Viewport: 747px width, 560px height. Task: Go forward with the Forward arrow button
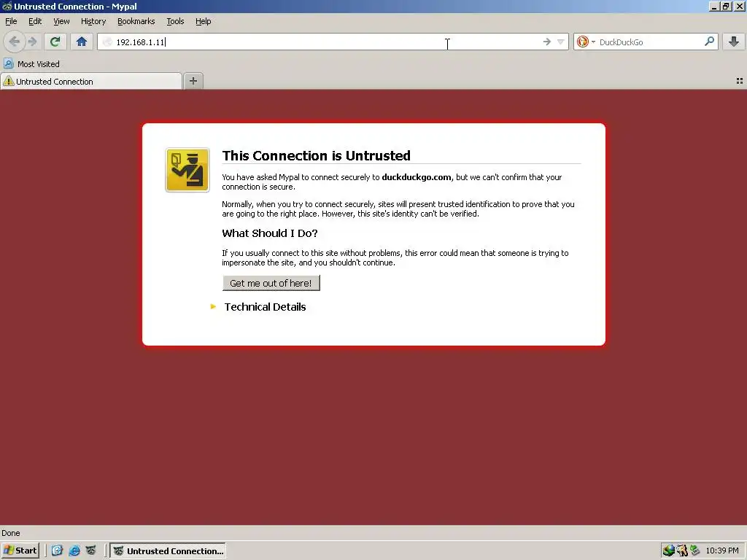32,42
